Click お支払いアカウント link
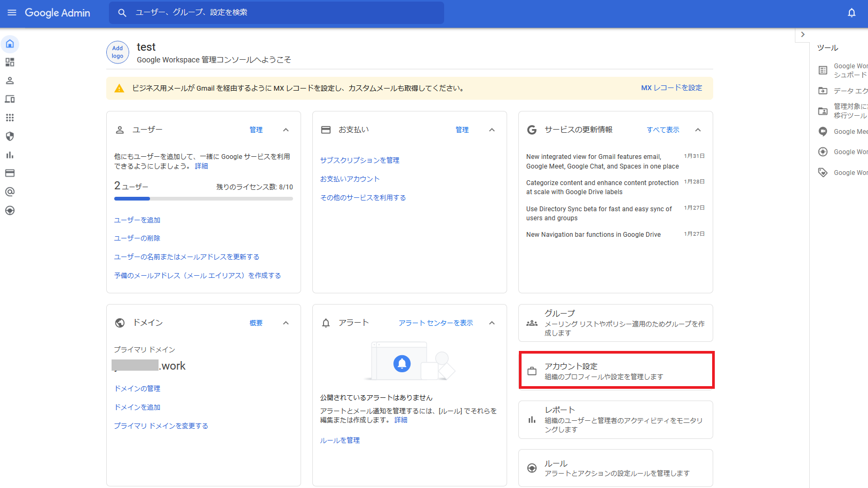 tap(350, 179)
